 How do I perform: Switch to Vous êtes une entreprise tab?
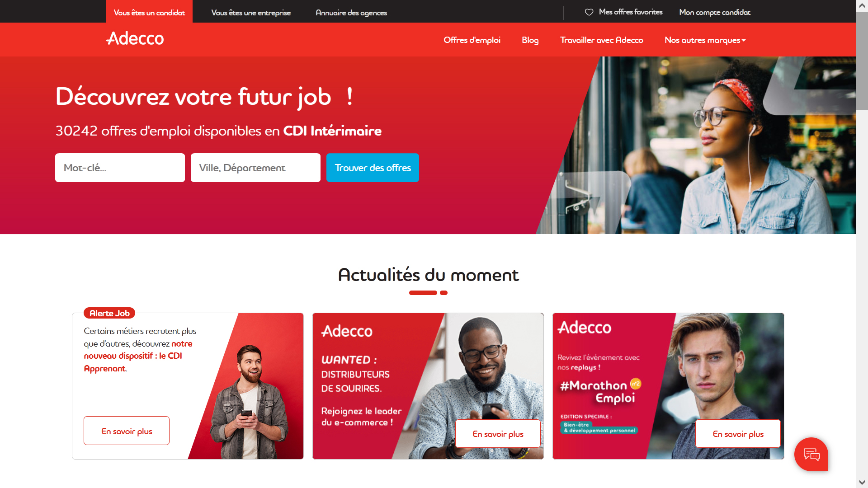click(251, 13)
